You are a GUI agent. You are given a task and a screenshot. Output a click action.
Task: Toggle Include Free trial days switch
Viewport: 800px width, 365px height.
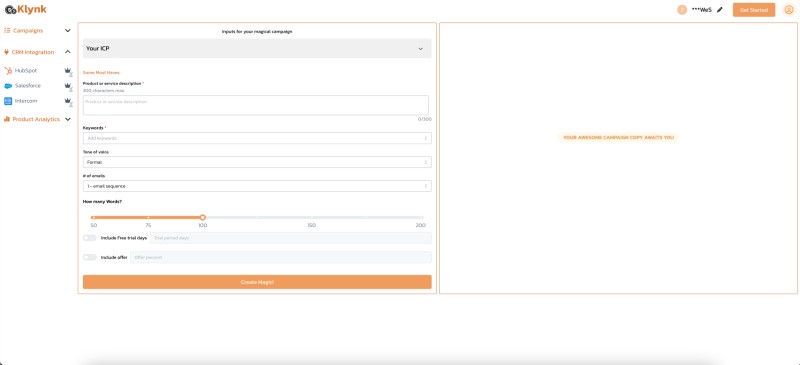(90, 238)
